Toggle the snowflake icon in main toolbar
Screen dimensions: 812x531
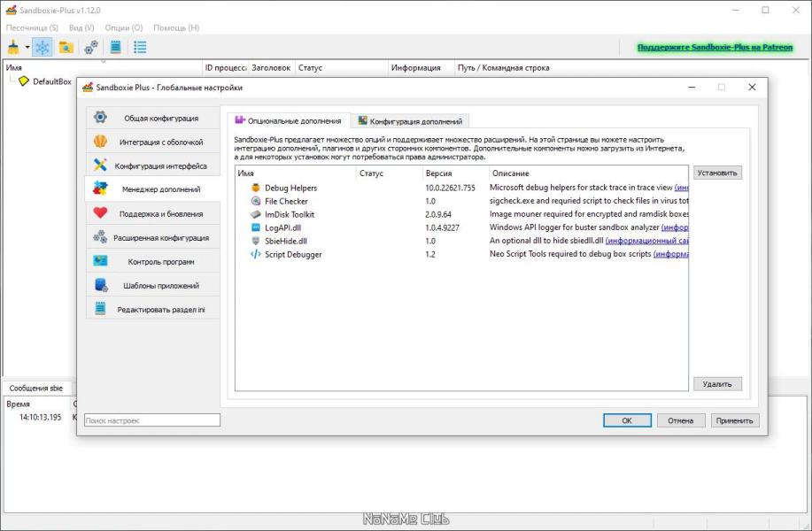coord(42,47)
